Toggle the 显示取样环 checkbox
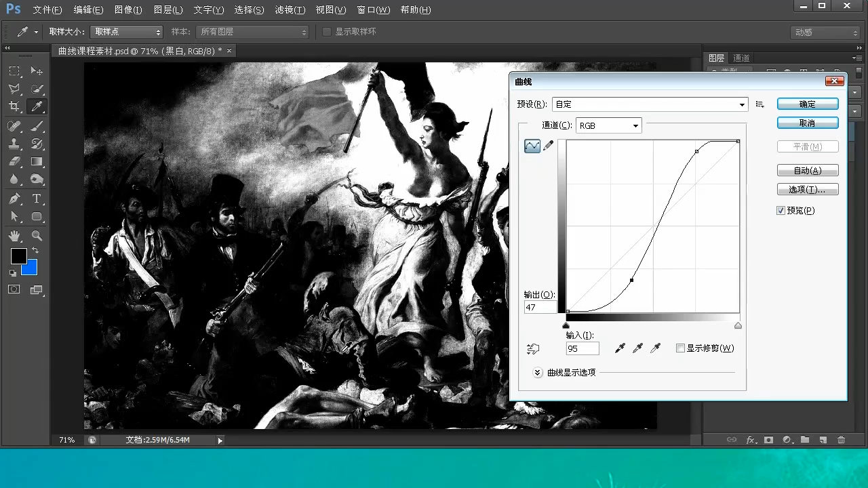This screenshot has height=488, width=868. [327, 32]
